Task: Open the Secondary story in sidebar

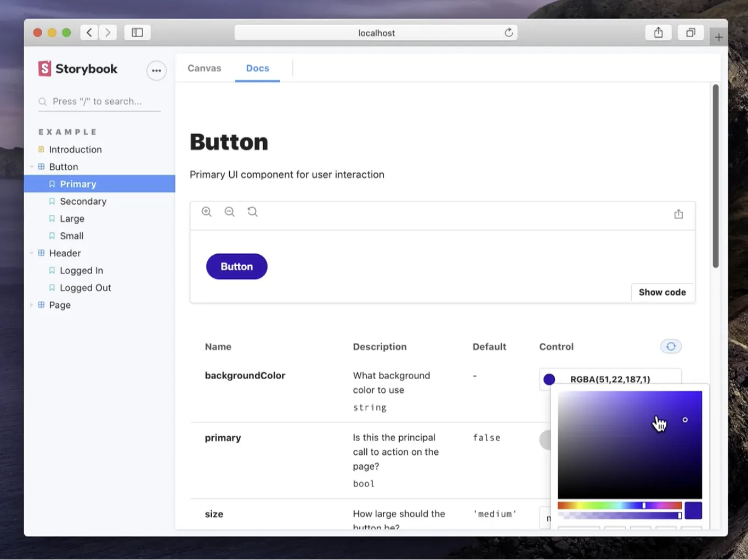Action: click(83, 202)
